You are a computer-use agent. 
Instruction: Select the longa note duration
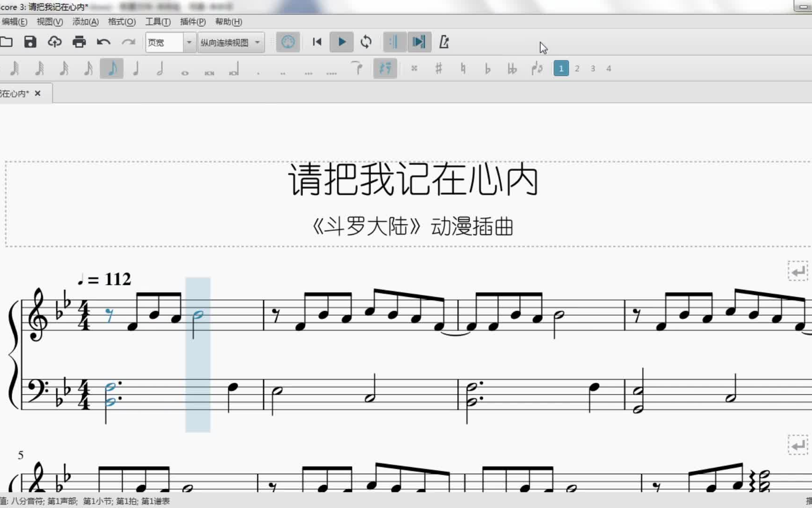click(234, 70)
